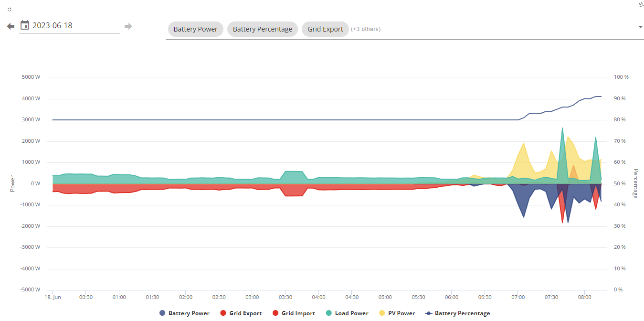This screenshot has height=321, width=644.
Task: Click the Percentage axis title
Action: pyautogui.click(x=635, y=183)
